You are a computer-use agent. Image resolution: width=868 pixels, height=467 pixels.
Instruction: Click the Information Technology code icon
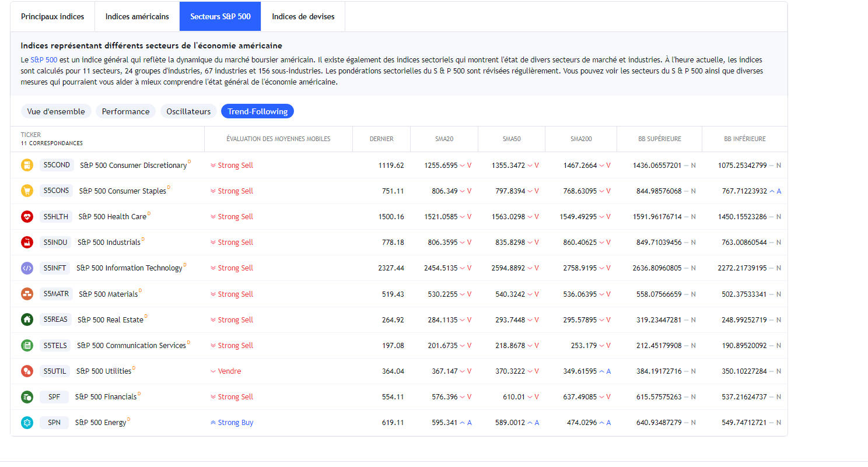point(27,268)
